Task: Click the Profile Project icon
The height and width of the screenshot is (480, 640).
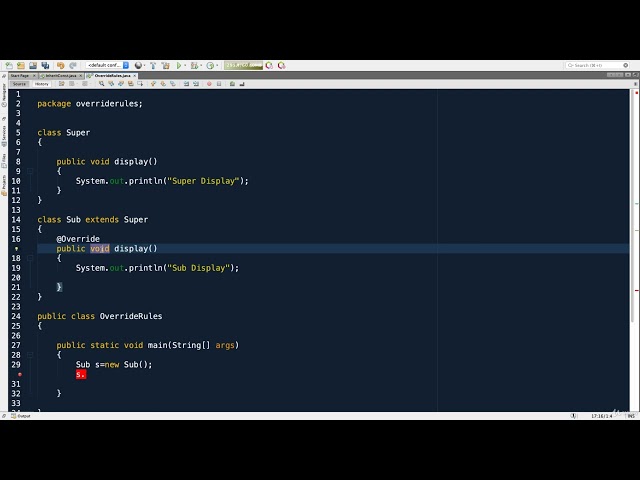Action: pos(210,65)
